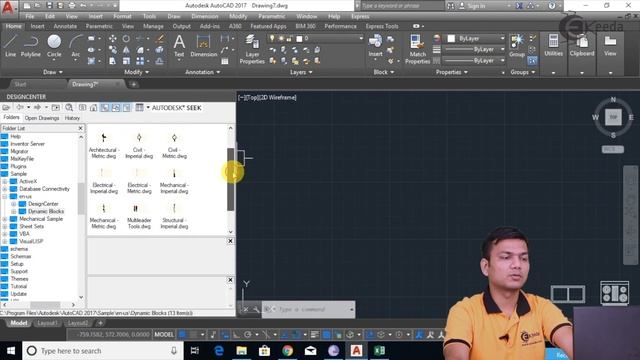640x360 pixels.
Task: Toggle MODEL space button in status bar
Action: click(x=164, y=334)
